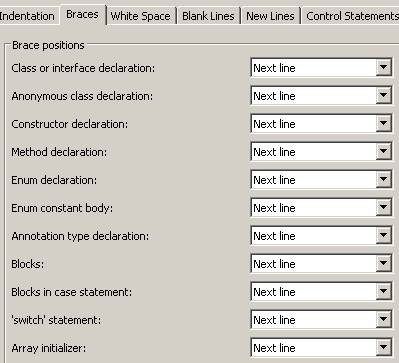Expand Class or interface declaration dropdown arrow

point(383,68)
